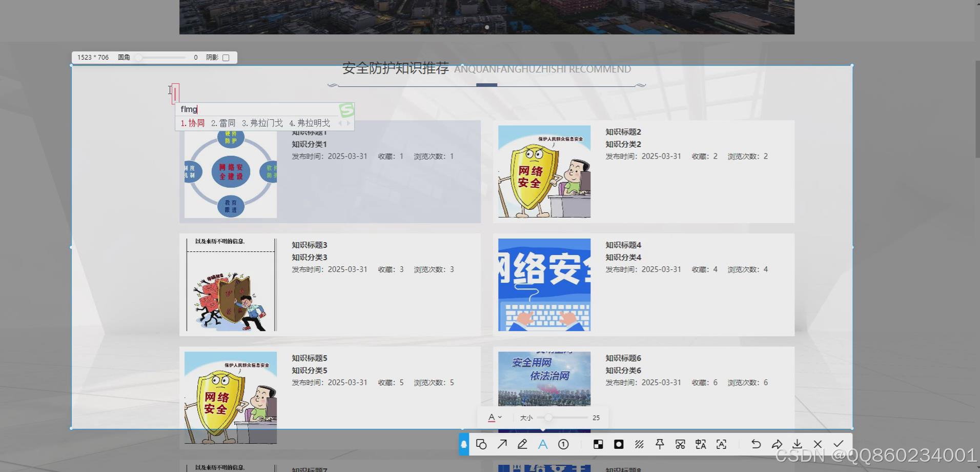Open the 知识标题4 keyboard thumbnail
The image size is (980, 472).
pos(544,285)
